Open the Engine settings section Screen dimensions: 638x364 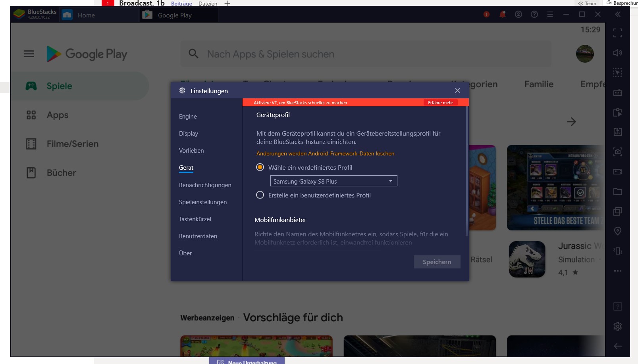click(x=188, y=117)
